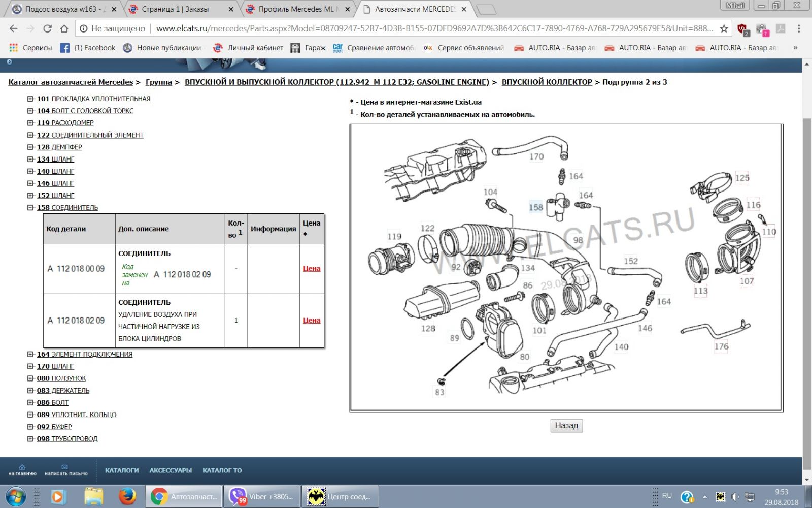Open the 083 ДЕРЖАТЕЛЬ part link
Image resolution: width=812 pixels, height=508 pixels.
click(63, 391)
